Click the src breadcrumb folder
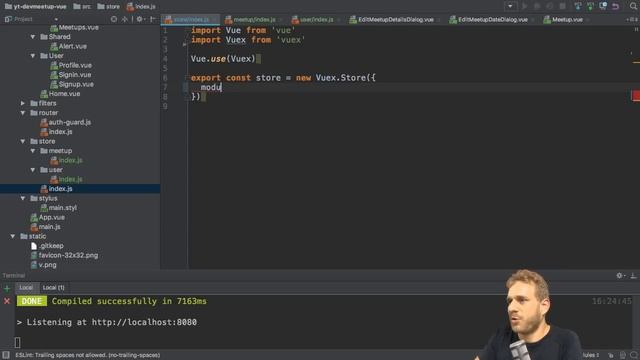This screenshot has width=640, height=360. click(82, 7)
